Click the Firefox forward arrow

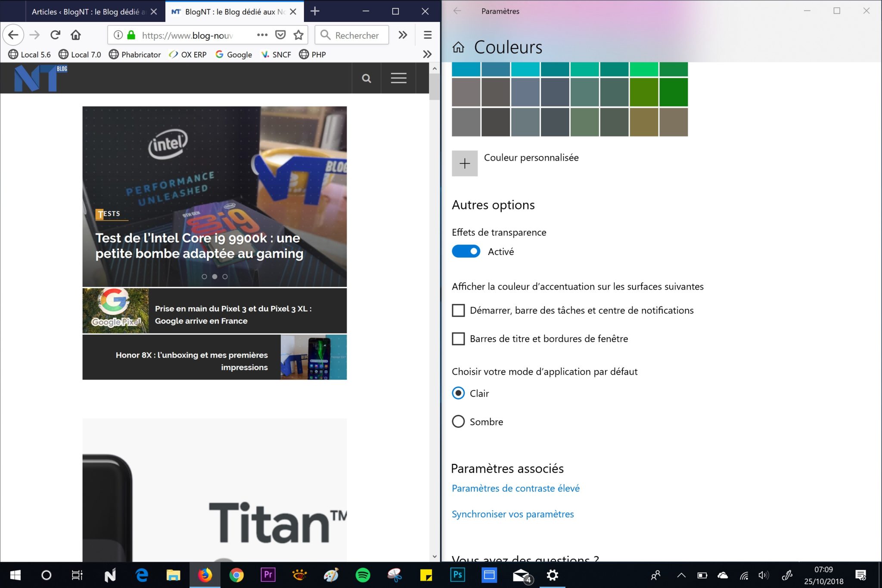34,35
